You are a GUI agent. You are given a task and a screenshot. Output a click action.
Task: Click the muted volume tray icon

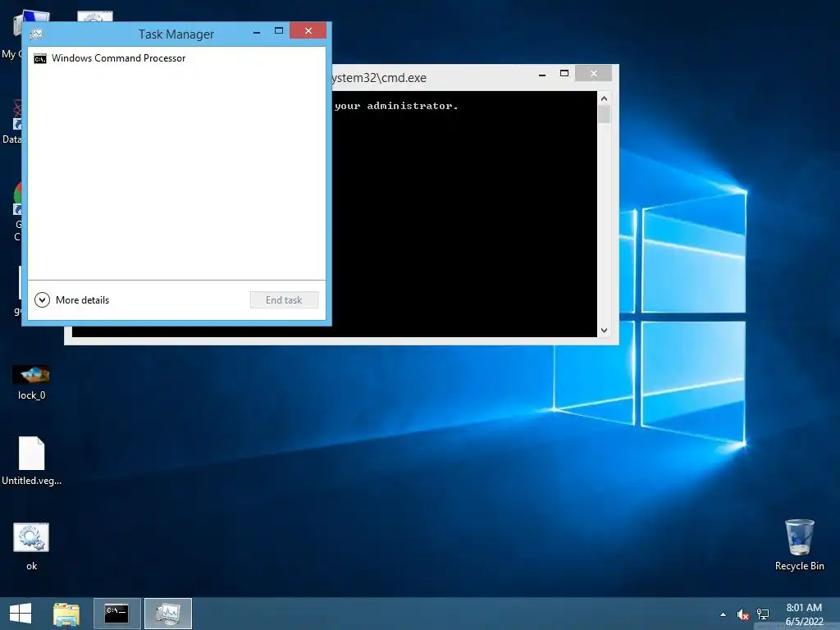(743, 614)
